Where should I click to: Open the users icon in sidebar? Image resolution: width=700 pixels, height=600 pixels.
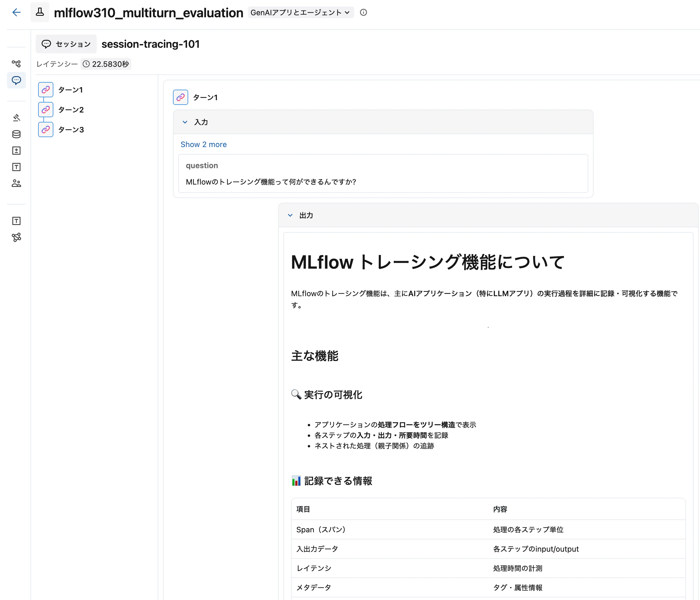(16, 183)
